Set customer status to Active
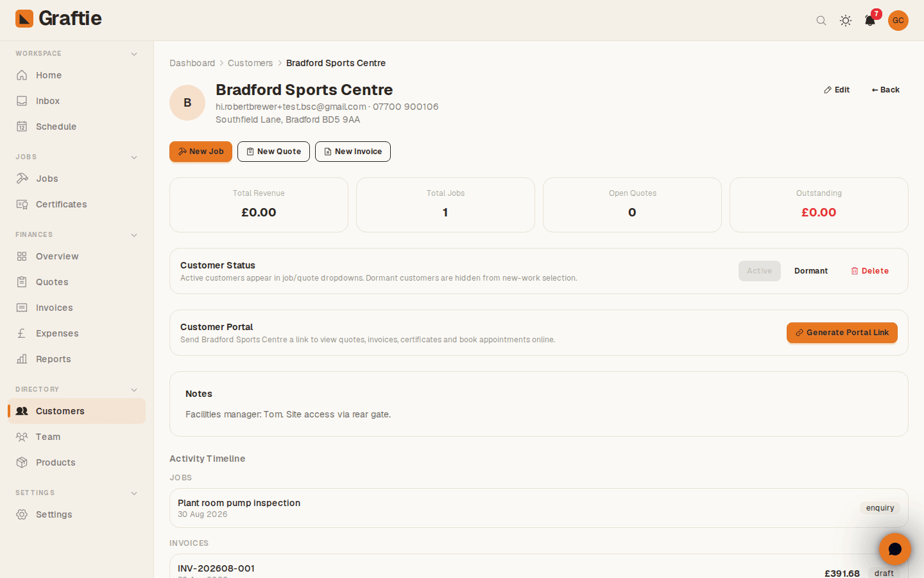The width and height of the screenshot is (924, 578). click(760, 271)
